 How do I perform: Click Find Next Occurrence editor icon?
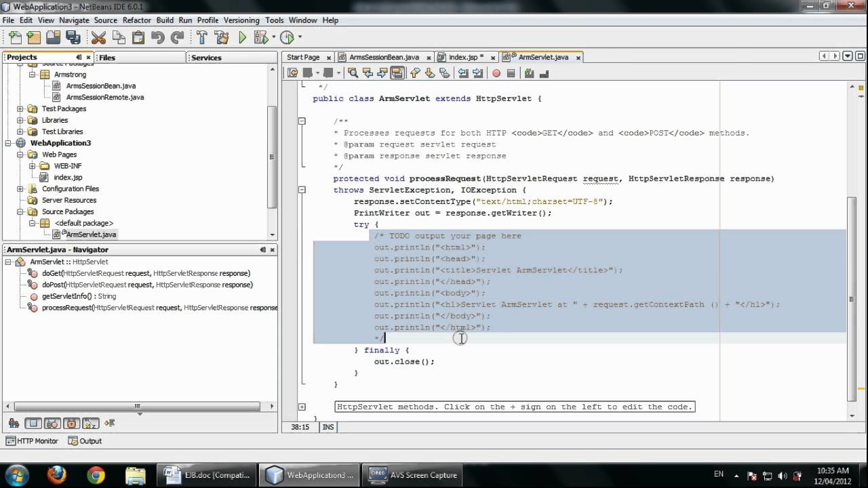pos(383,73)
